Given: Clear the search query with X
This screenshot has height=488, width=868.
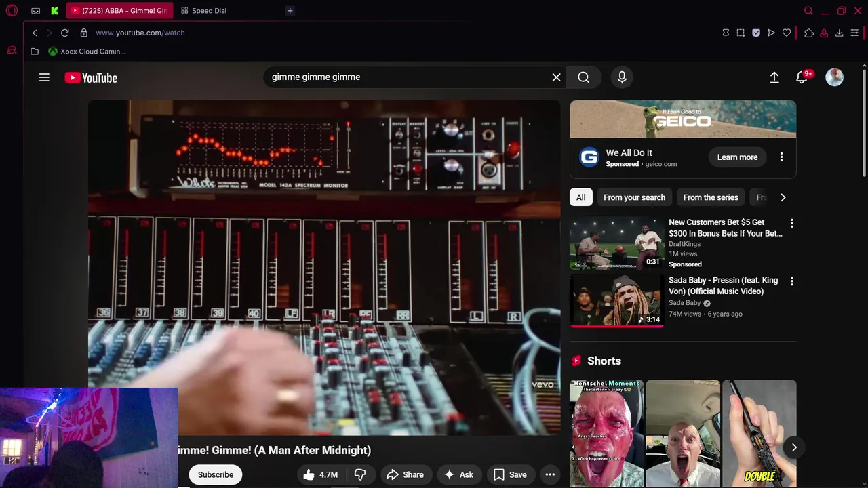Looking at the screenshot, I should click(557, 77).
